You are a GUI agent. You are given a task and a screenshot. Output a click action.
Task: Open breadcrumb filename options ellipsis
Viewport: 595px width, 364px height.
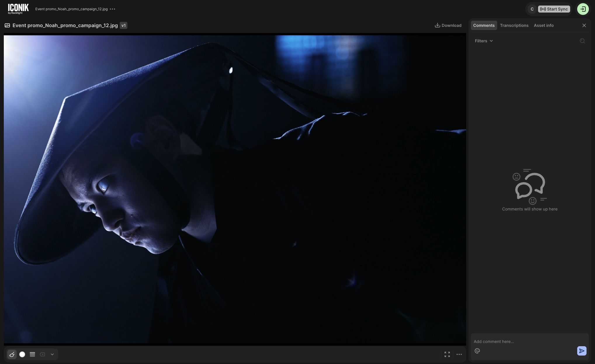point(112,9)
